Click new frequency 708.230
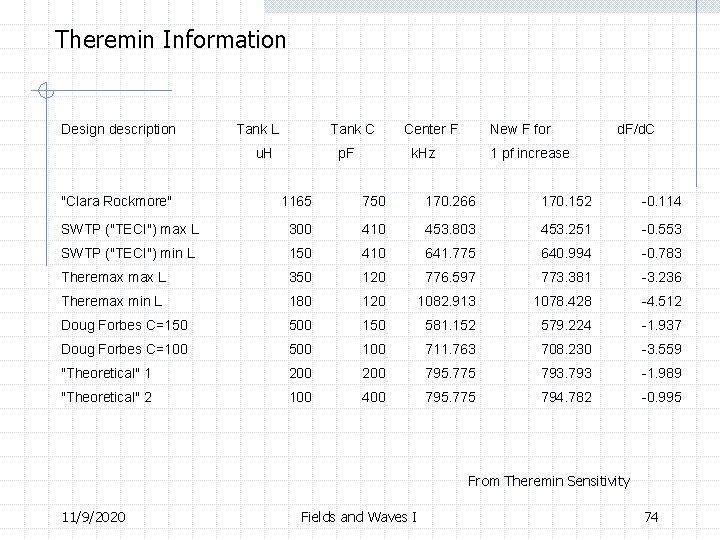This screenshot has height=540, width=720. 566,349
